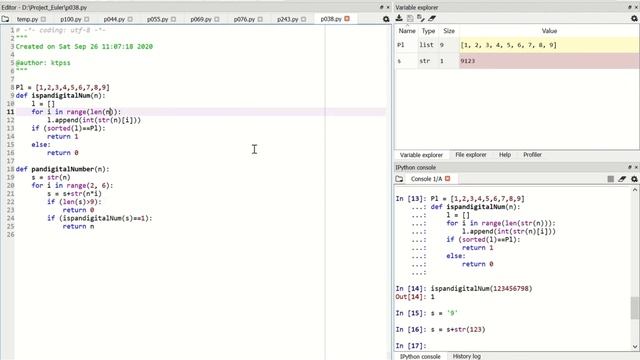Select the Variable explorer bottom tab
Viewport: 640px width, 360px height.
pos(421,155)
